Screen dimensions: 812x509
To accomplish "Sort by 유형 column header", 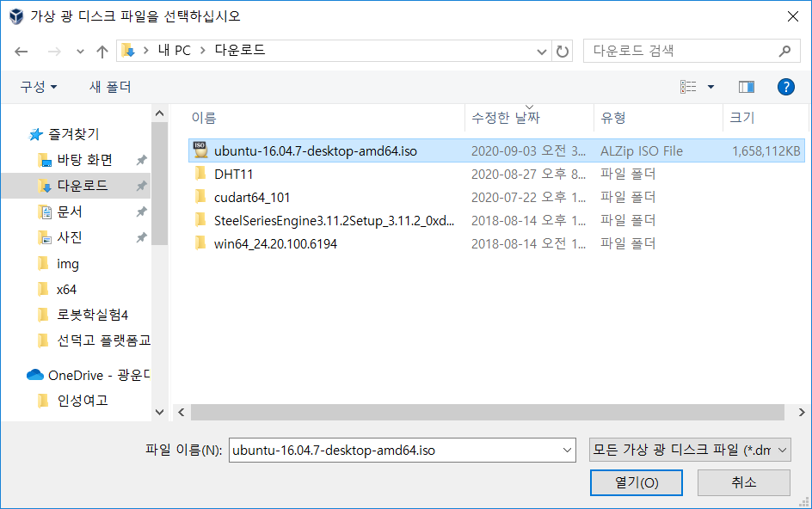I will [613, 118].
